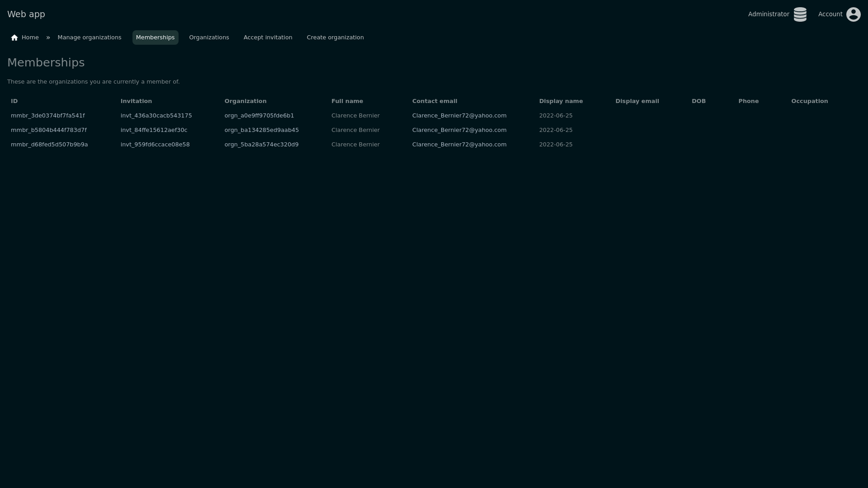868x488 pixels.
Task: Click the Administrator label text
Action: click(768, 14)
